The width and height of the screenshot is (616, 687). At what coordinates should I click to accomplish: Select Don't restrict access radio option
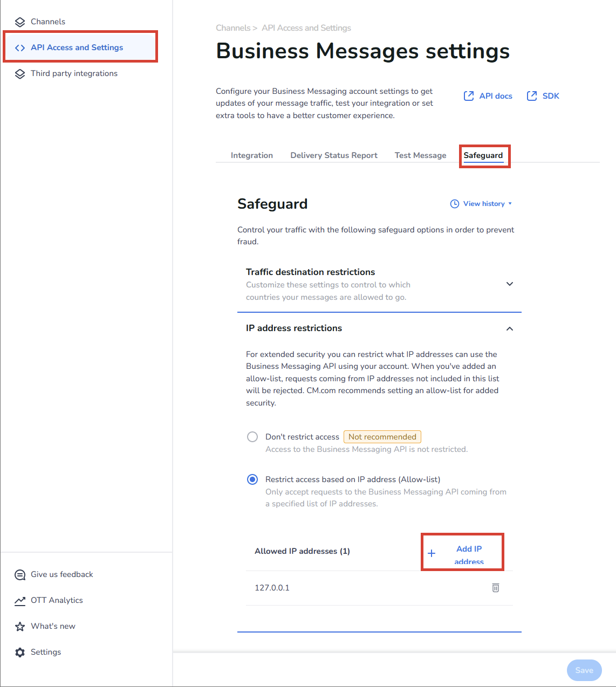coord(252,437)
